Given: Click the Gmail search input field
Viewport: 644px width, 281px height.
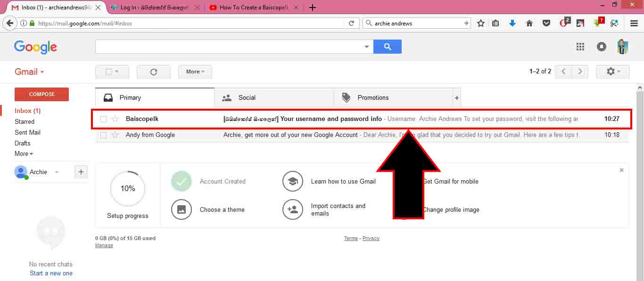Looking at the screenshot, I should pyautogui.click(x=229, y=47).
